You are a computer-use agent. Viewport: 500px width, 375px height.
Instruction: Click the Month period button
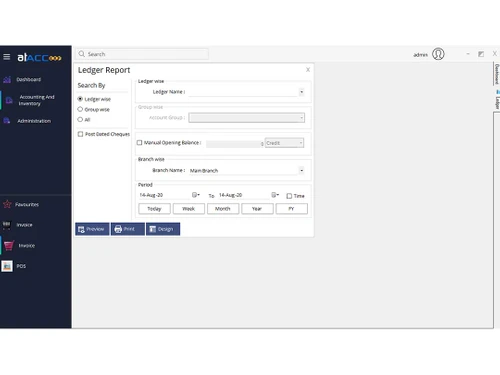(x=223, y=209)
